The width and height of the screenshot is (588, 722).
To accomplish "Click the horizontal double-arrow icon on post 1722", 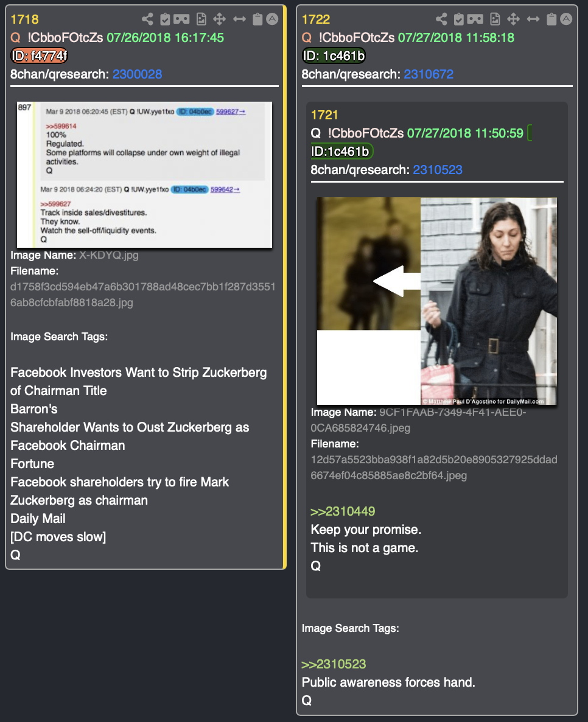I will coord(533,19).
